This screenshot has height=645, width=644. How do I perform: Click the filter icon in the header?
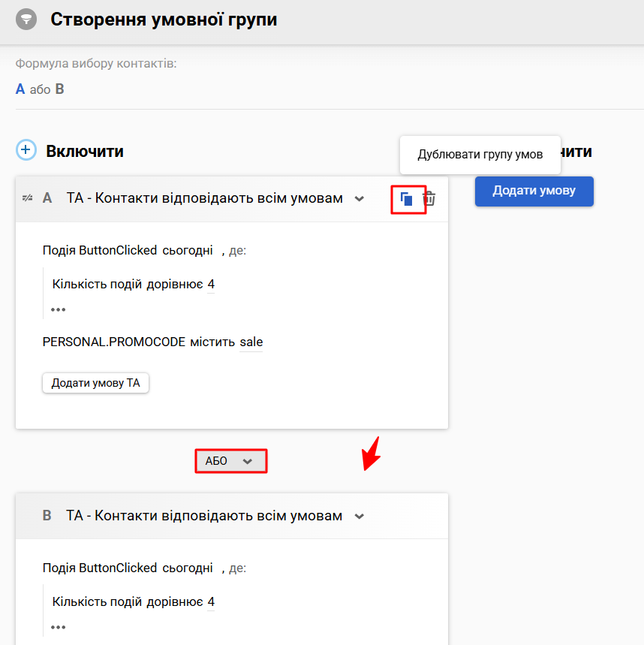(26, 19)
